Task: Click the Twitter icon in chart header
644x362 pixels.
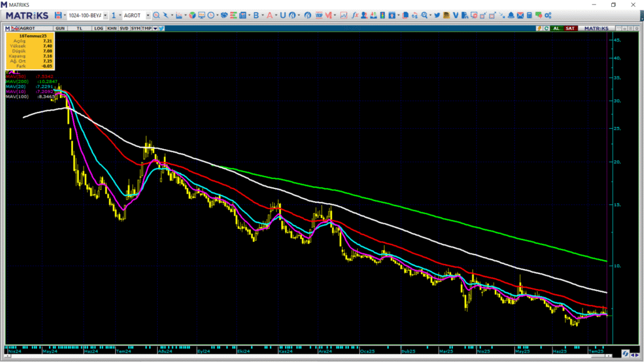Action: click(162, 28)
